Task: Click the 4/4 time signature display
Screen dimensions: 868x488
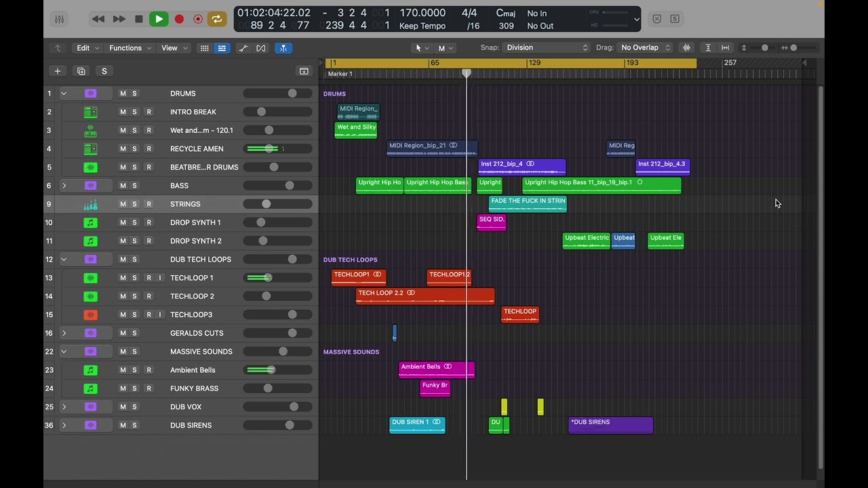Action: pyautogui.click(x=469, y=13)
